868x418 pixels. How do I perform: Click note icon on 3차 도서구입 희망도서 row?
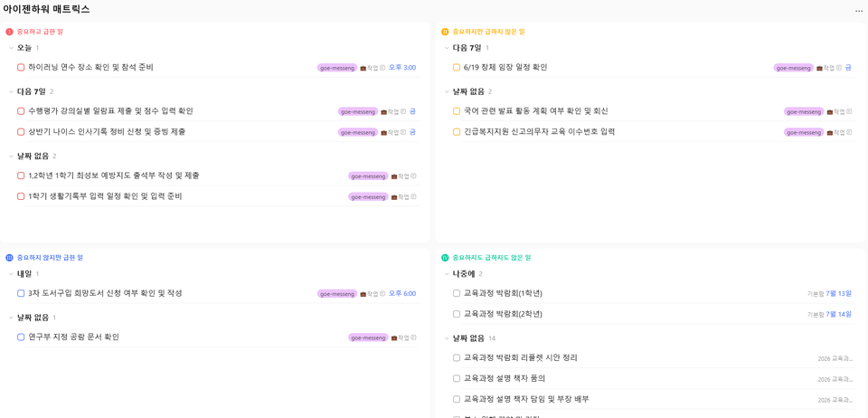click(x=382, y=293)
